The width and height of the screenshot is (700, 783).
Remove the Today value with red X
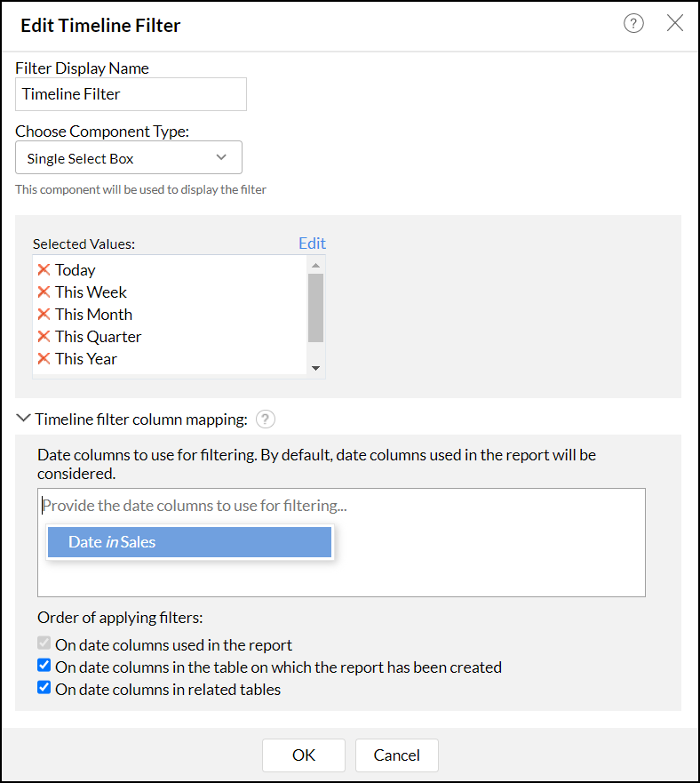[x=44, y=269]
